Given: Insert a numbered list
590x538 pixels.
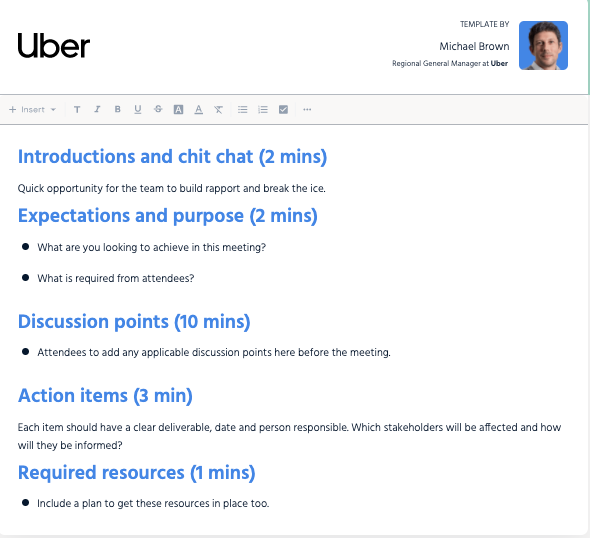Looking at the screenshot, I should [x=263, y=109].
